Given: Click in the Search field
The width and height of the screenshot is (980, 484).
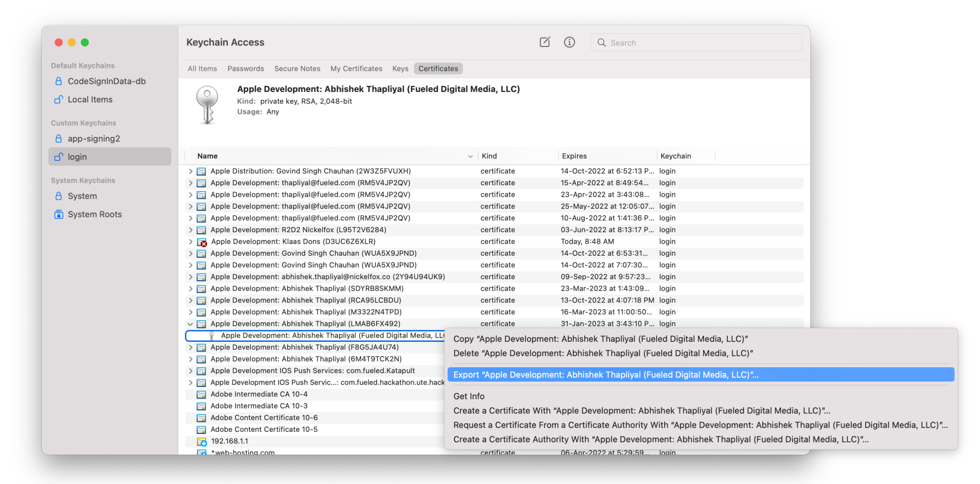Looking at the screenshot, I should pos(696,43).
